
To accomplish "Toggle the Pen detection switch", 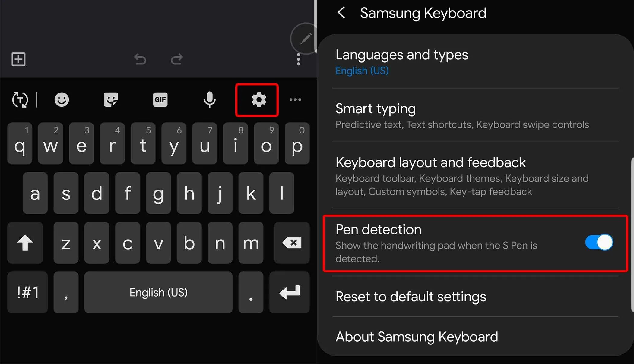I will 599,242.
